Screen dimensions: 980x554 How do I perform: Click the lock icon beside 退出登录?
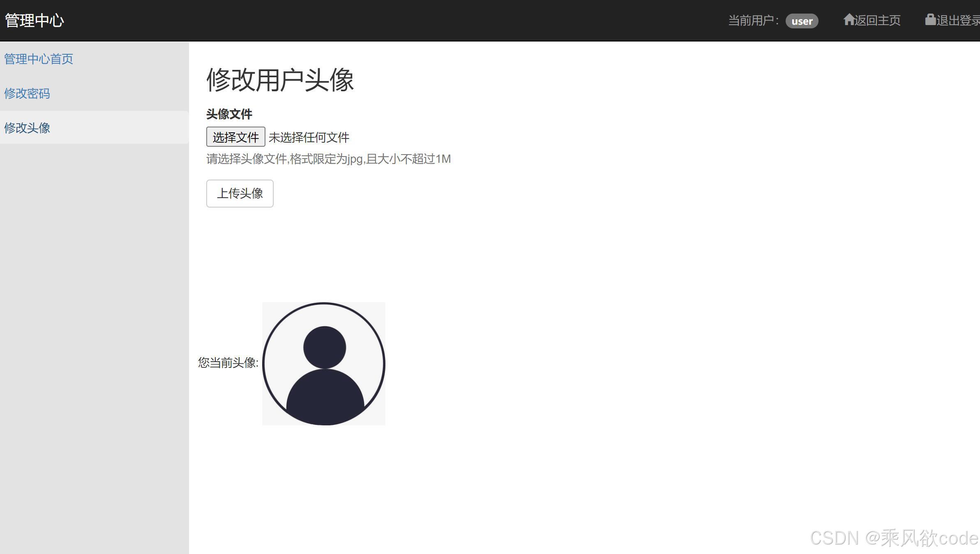pyautogui.click(x=930, y=19)
